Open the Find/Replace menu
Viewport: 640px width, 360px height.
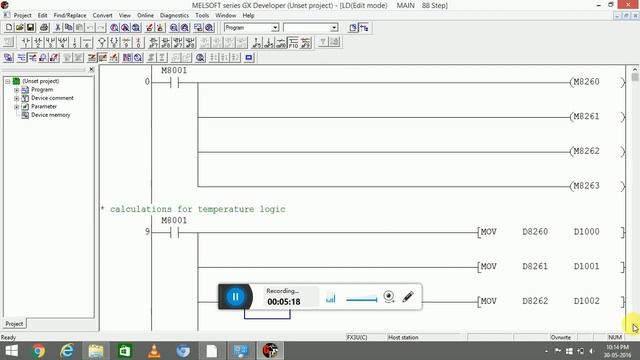pos(70,16)
